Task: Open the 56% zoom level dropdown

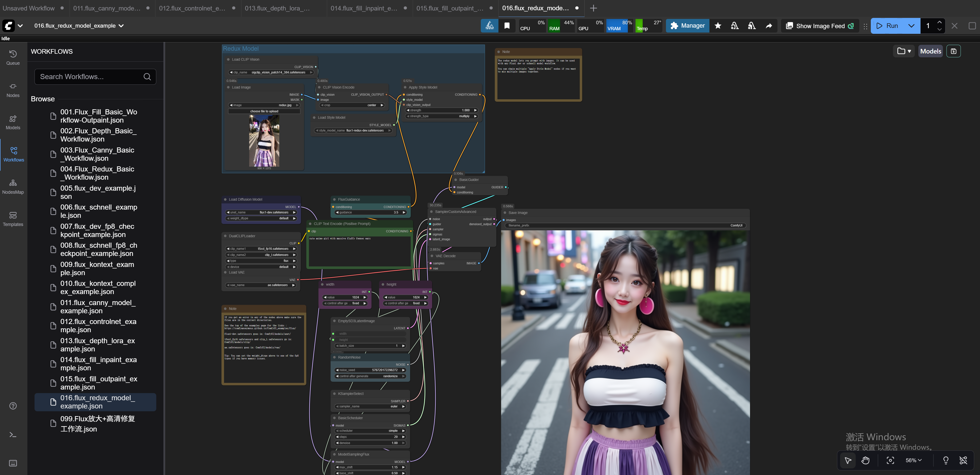Action: point(914,460)
